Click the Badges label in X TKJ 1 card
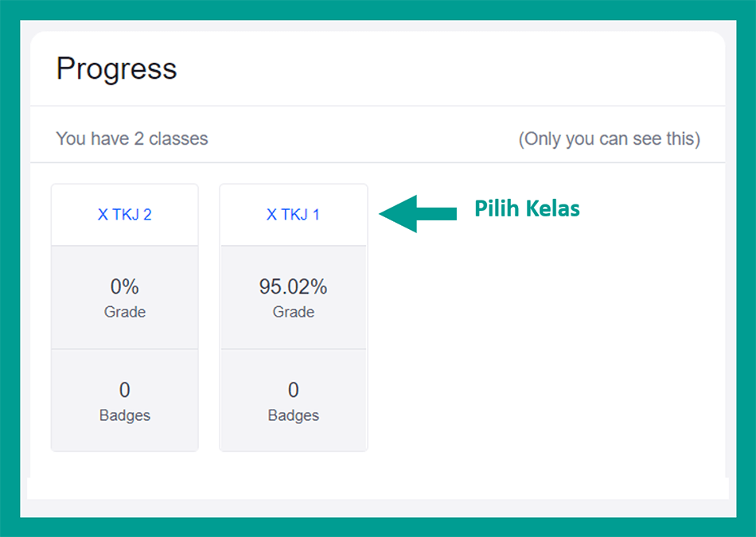The width and height of the screenshot is (756, 537). click(x=293, y=415)
